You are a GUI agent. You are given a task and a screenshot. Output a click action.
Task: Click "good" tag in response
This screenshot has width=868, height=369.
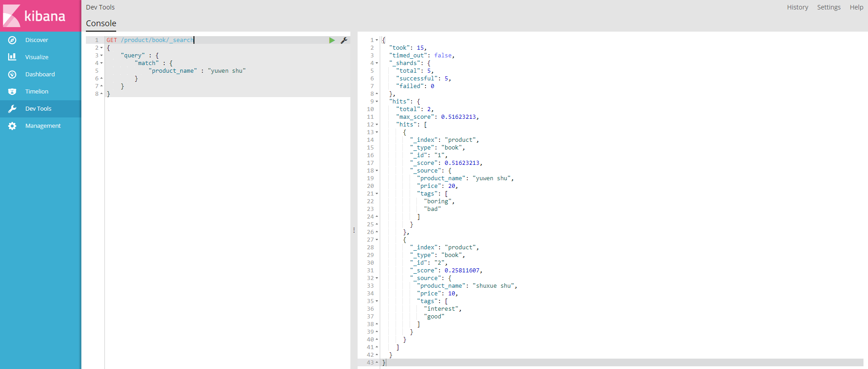point(434,317)
